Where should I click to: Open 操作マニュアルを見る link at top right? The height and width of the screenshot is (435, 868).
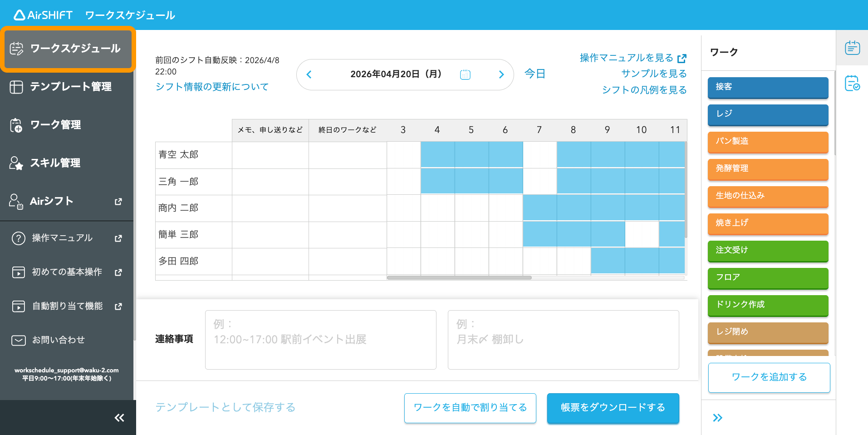point(627,58)
